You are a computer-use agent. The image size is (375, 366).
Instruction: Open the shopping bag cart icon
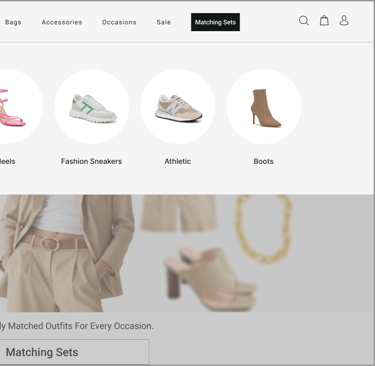point(324,21)
